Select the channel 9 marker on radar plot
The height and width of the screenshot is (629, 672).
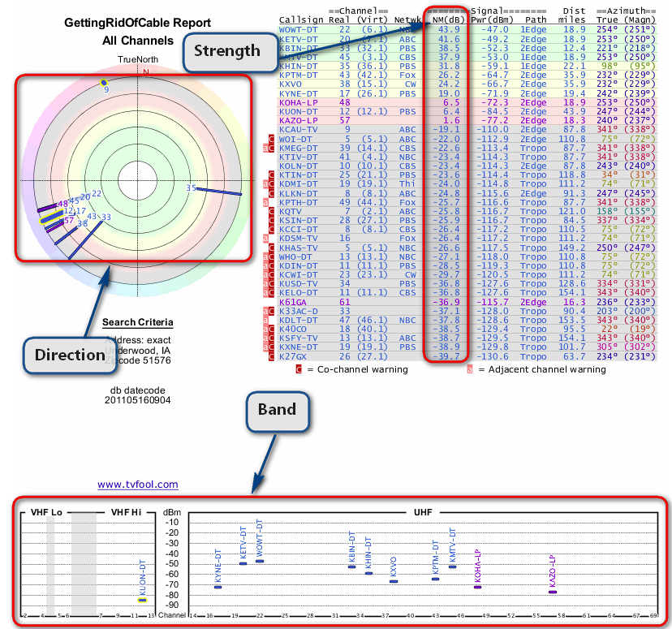pyautogui.click(x=103, y=83)
